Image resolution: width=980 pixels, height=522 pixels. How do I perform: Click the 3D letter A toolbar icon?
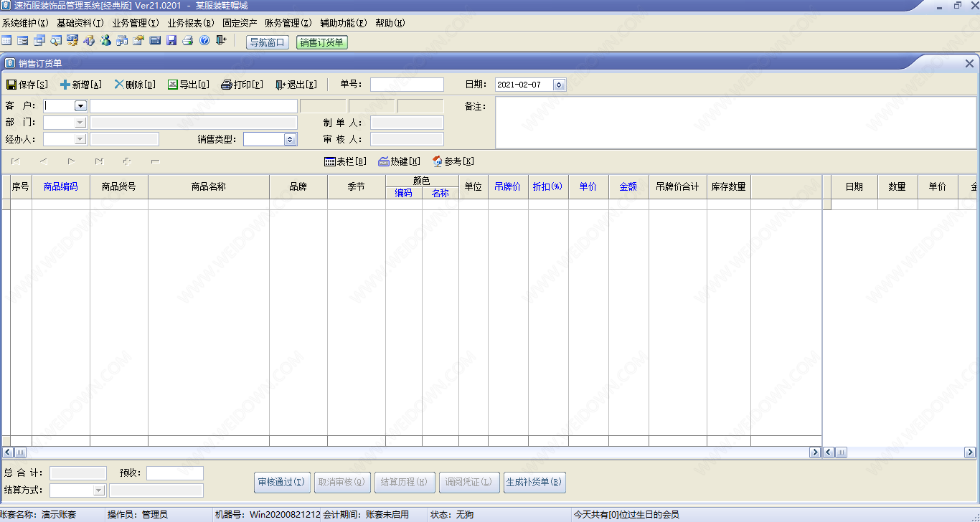click(x=89, y=41)
